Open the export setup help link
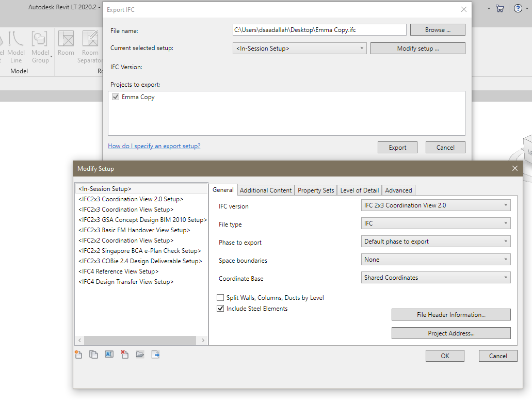532x401 pixels. pyautogui.click(x=154, y=146)
